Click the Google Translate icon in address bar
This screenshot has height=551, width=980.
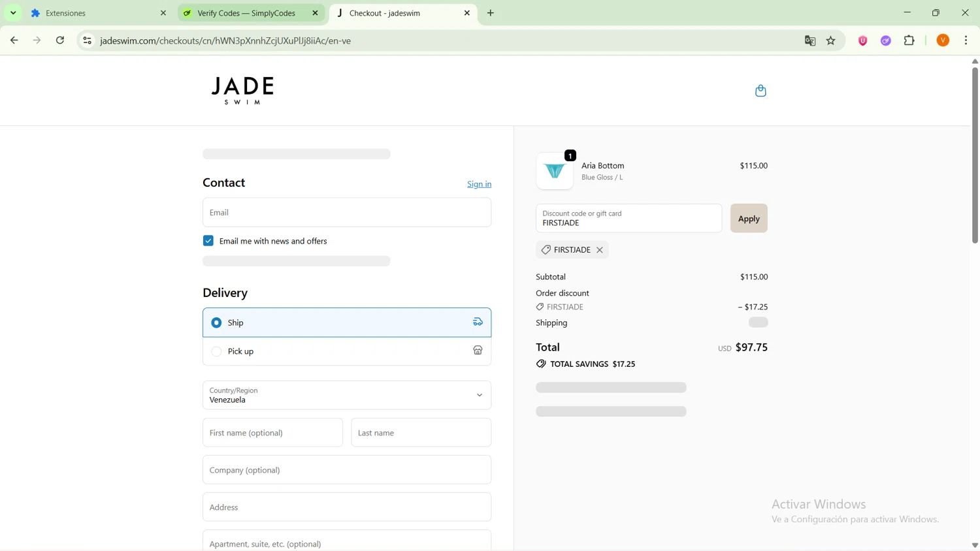coord(810,40)
